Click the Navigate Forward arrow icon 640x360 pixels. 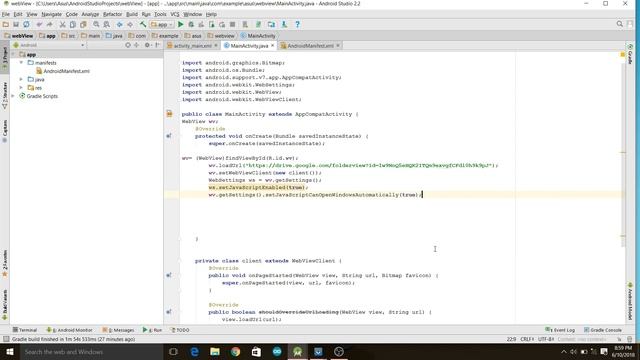click(x=130, y=24)
